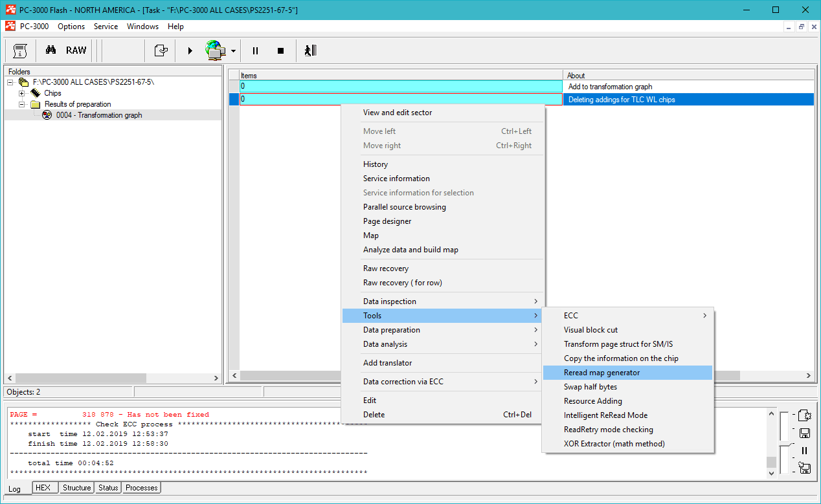The image size is (821, 504).
Task: Switch to the Processes tab
Action: [142, 488]
